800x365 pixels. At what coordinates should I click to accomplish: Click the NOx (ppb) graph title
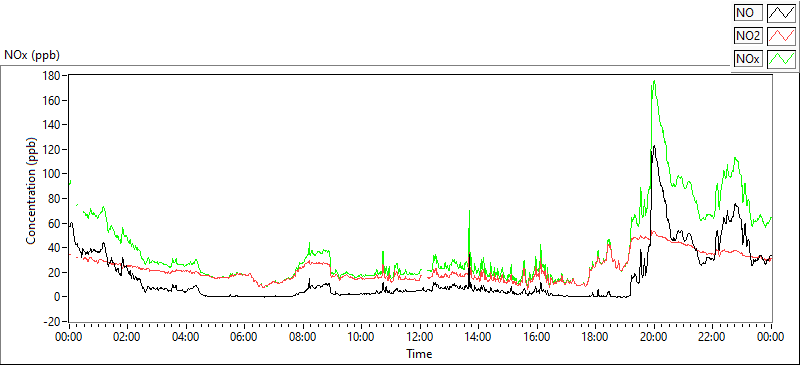click(x=32, y=55)
